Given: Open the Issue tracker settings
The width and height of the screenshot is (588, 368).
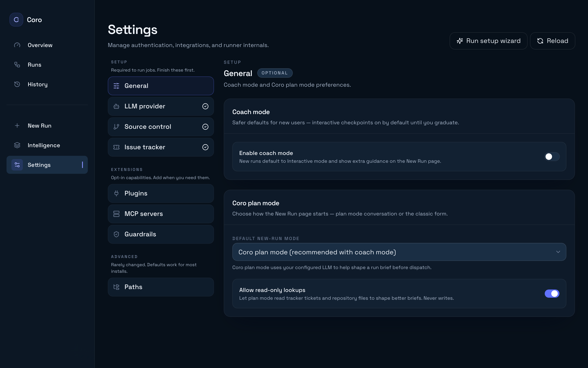Looking at the screenshot, I should click(161, 147).
